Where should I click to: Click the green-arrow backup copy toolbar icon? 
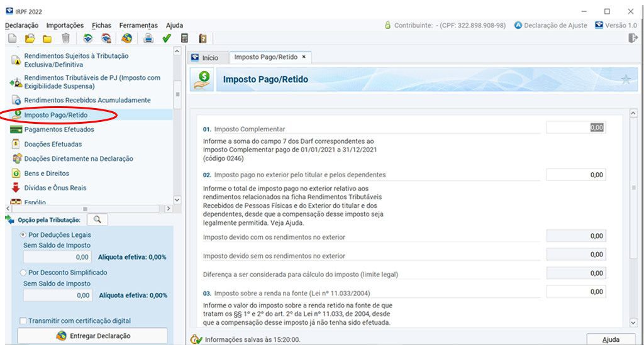(87, 38)
